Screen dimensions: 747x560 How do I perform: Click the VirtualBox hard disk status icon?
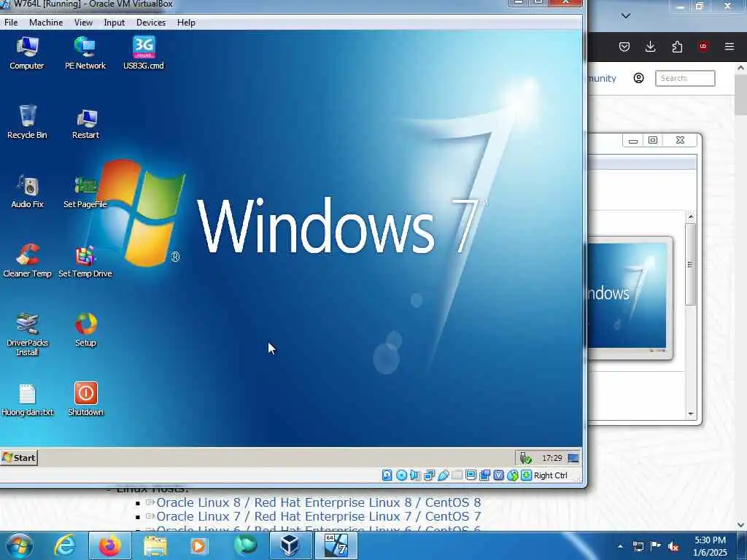[x=387, y=475]
